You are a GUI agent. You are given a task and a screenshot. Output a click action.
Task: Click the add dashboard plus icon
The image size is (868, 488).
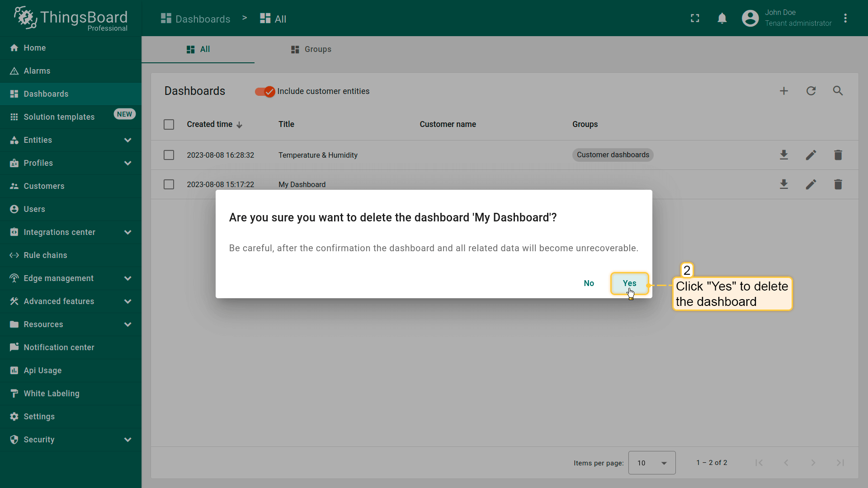(784, 91)
